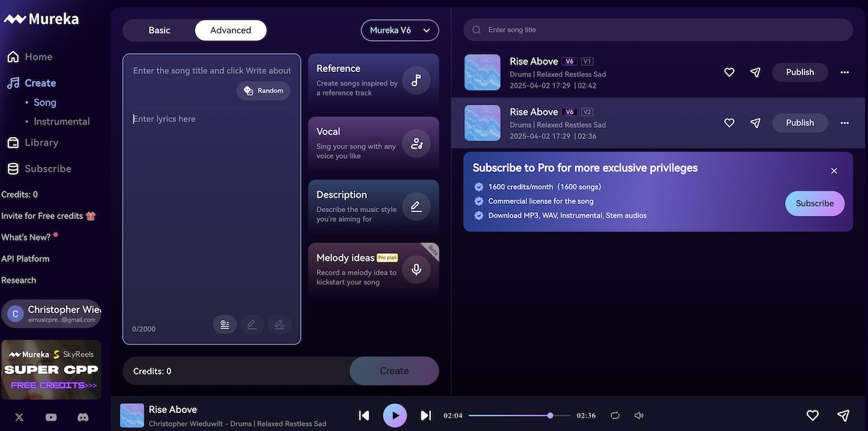
Task: Click the Melody ideas microphone icon
Action: [416, 270]
